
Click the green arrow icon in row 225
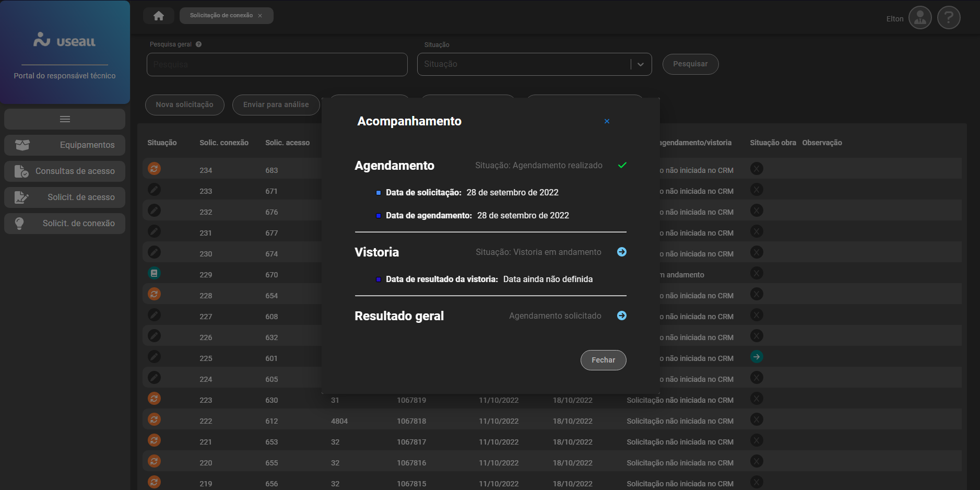(x=756, y=357)
